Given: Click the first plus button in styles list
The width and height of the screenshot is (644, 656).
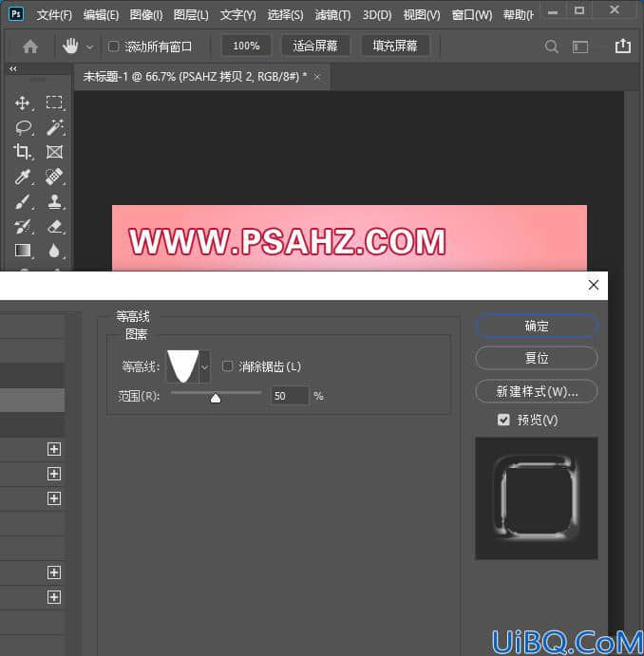Looking at the screenshot, I should [x=54, y=449].
